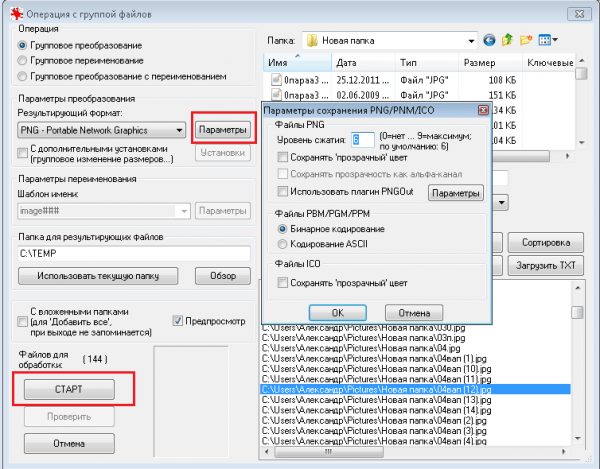Select 'Кодирование ASCII' radio button

click(283, 244)
